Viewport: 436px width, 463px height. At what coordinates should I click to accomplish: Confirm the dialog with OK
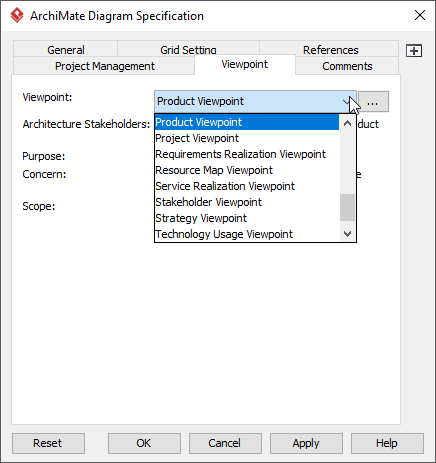(144, 443)
